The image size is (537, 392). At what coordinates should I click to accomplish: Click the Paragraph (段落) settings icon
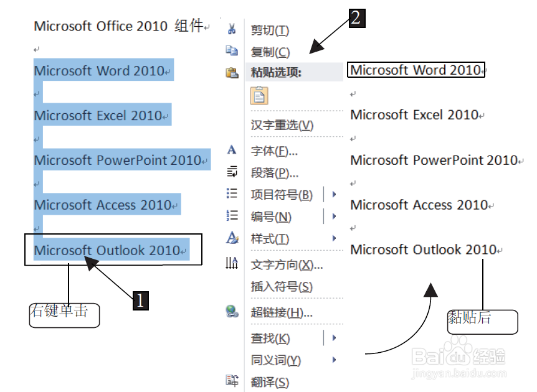(231, 172)
